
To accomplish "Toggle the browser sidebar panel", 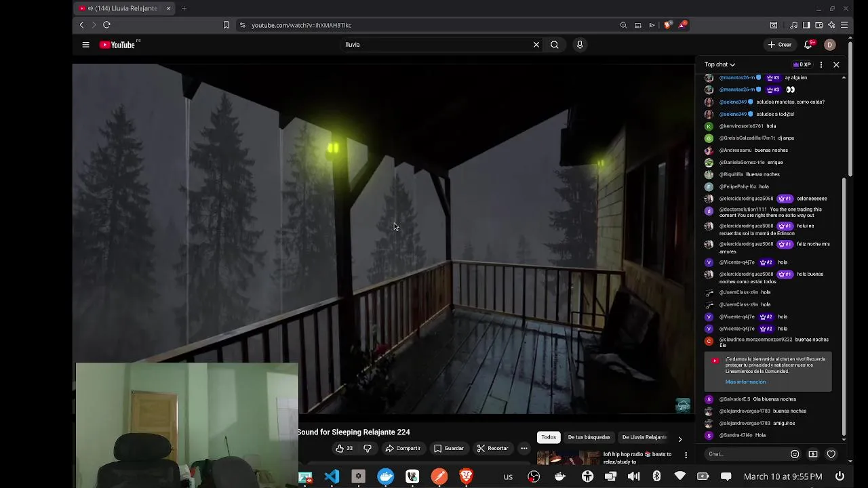I will [x=806, y=25].
